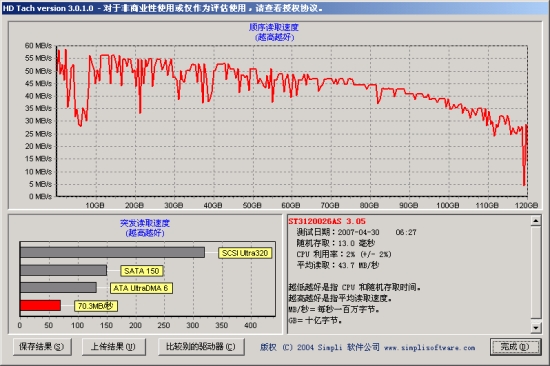Screen dimensions: 550x366
Task: Click the gray SCSI Ultra320 bar
Action: tap(113, 253)
